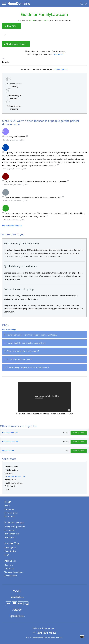The height and width of the screenshot is (644, 89).
Task: Click the Learn more link in video
Action: (39, 398)
